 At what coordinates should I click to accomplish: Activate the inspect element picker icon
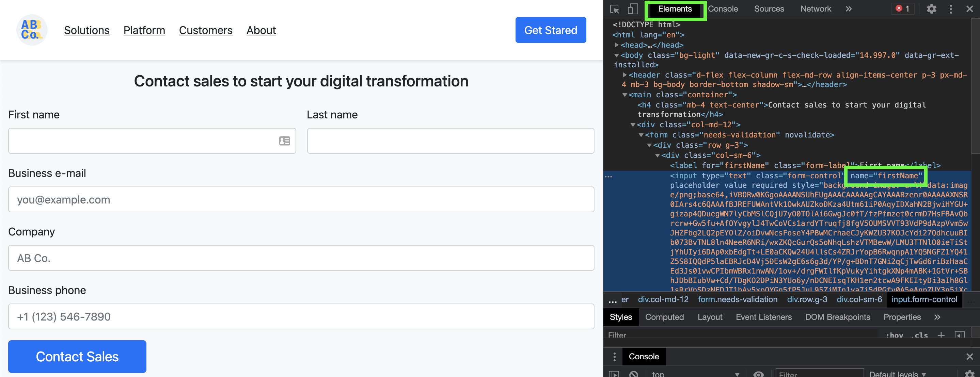[x=614, y=9]
